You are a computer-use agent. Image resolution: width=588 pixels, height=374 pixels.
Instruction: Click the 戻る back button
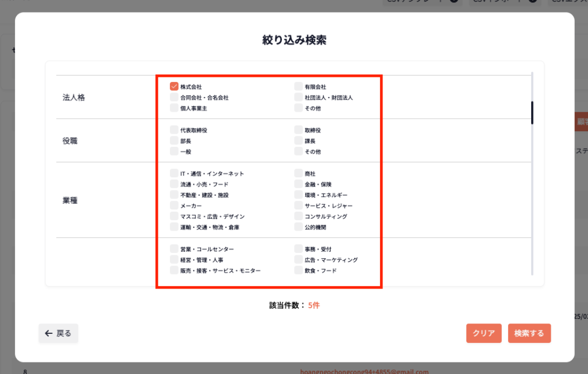59,333
